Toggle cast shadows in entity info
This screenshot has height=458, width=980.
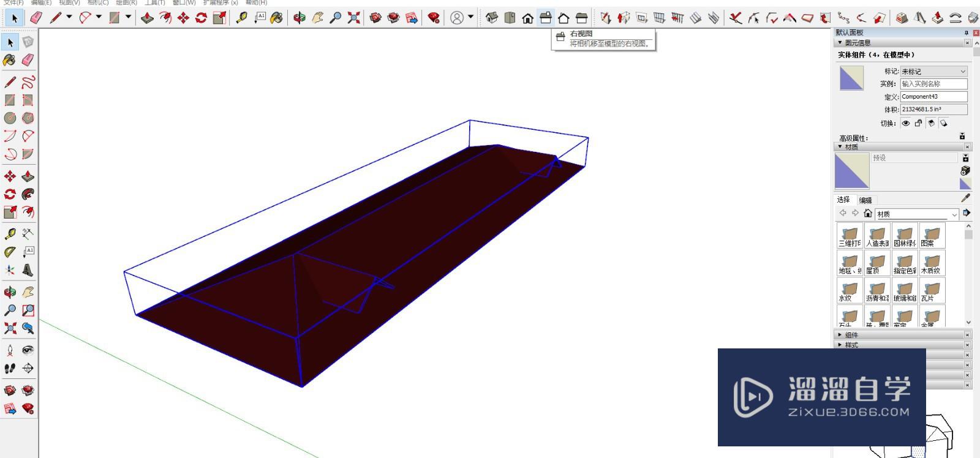pos(944,123)
